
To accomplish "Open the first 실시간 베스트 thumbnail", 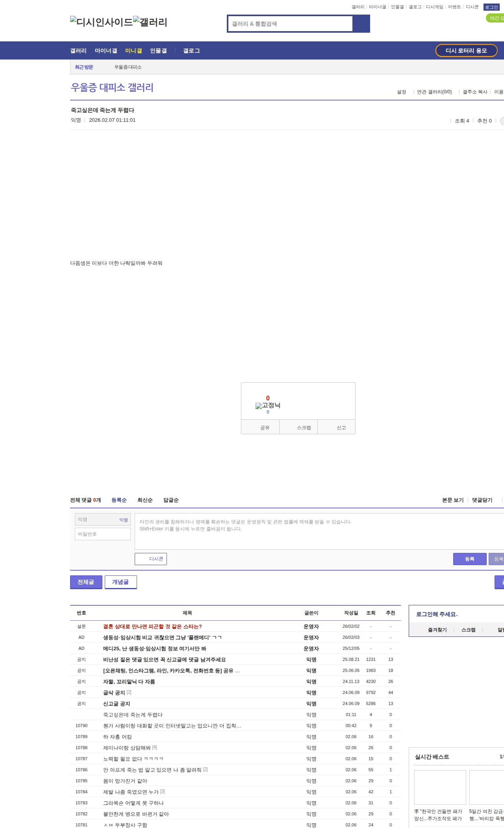I will pos(440,787).
